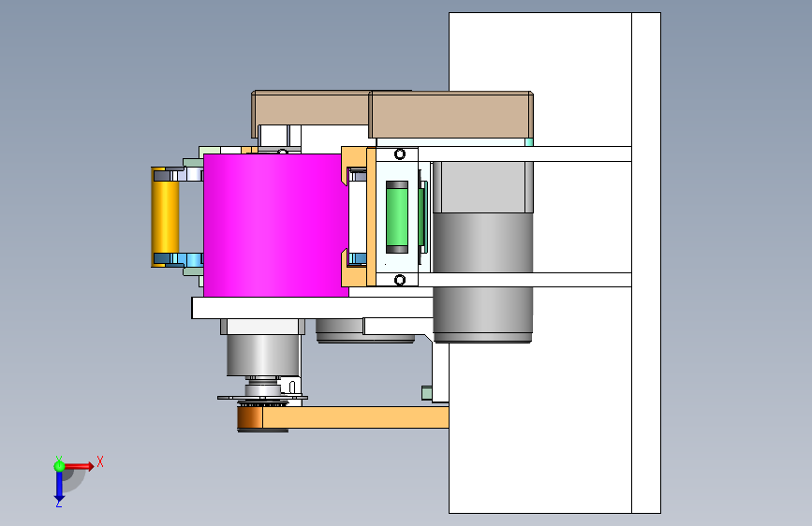Image resolution: width=812 pixels, height=526 pixels.
Task: Select the narrow strip on the back plate's right edge
Action: [646, 263]
